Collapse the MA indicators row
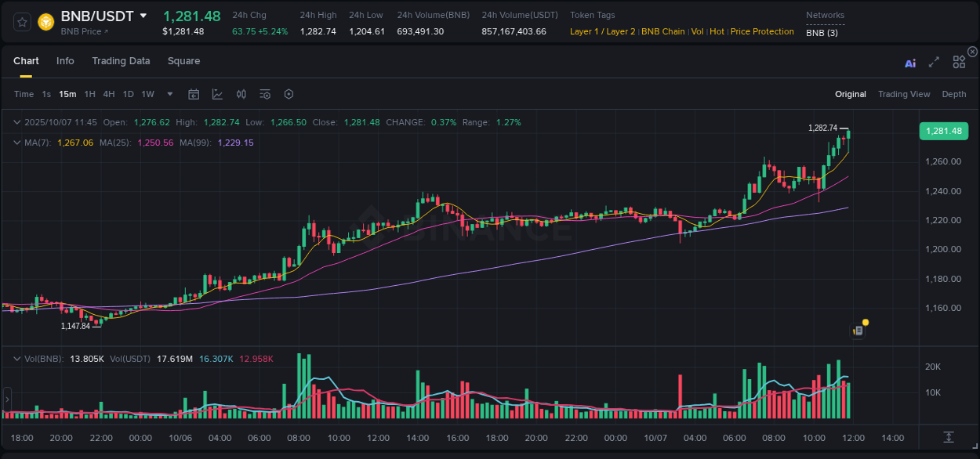 pyautogui.click(x=16, y=143)
